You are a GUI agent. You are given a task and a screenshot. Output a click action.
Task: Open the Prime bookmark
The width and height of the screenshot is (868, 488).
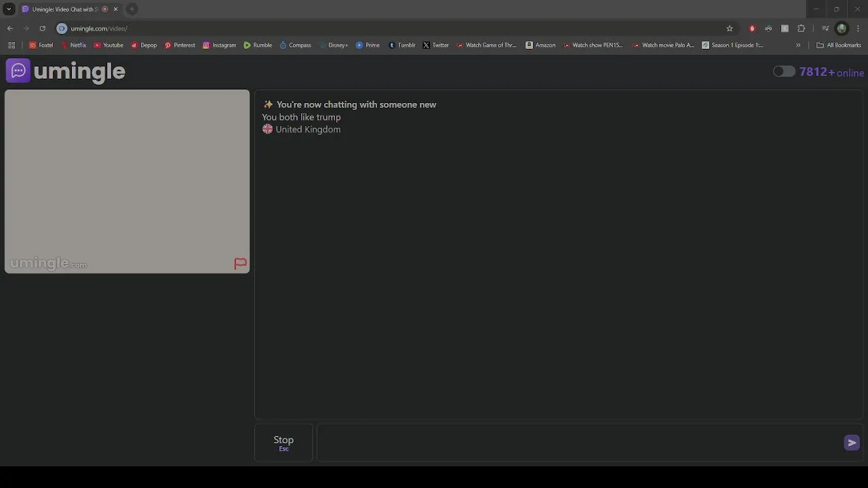click(x=368, y=45)
